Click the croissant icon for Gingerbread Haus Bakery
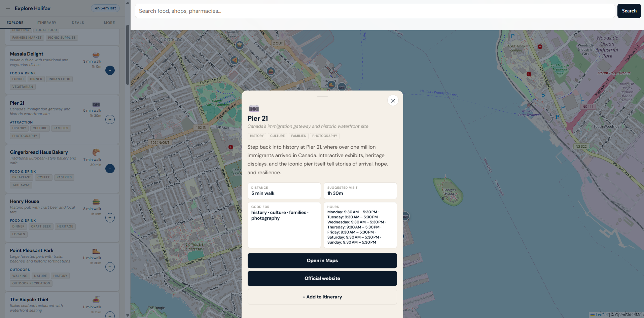The image size is (644, 318). 96,152
